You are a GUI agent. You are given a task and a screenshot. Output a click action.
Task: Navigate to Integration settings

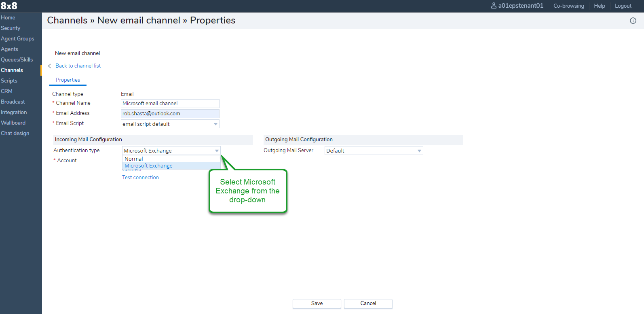(x=14, y=112)
